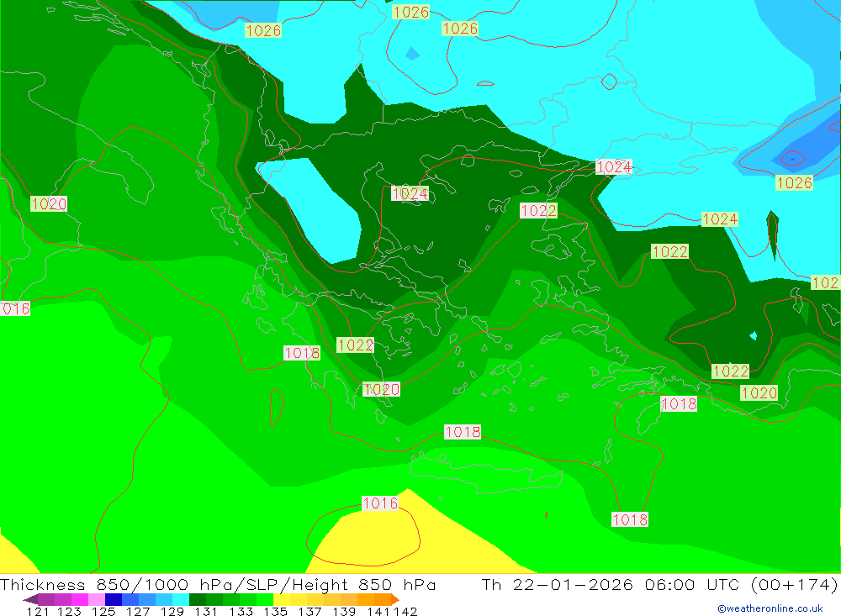Image resolution: width=841 pixels, height=616 pixels.
Task: Select the cyan legend swatch before dark green
Action: [x=181, y=599]
